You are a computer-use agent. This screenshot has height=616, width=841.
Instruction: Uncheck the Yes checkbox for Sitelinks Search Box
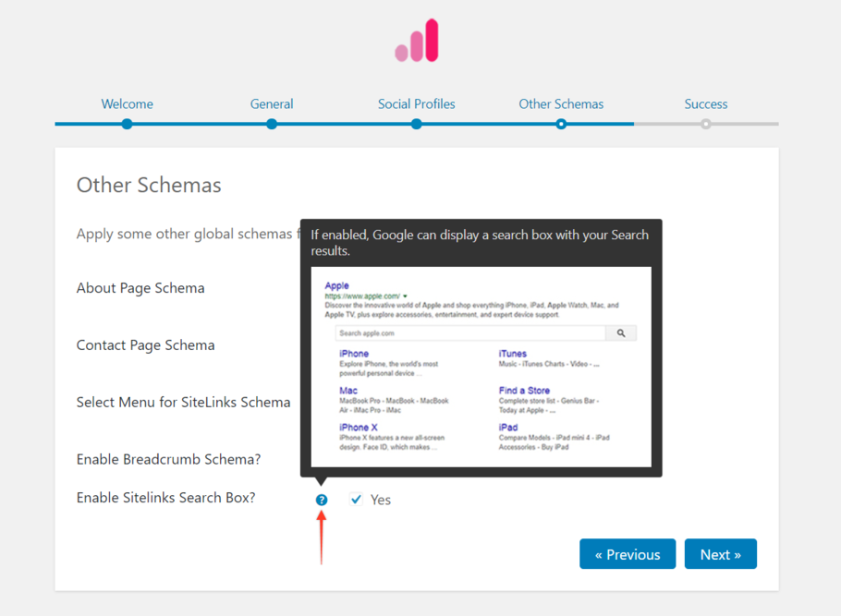tap(356, 499)
